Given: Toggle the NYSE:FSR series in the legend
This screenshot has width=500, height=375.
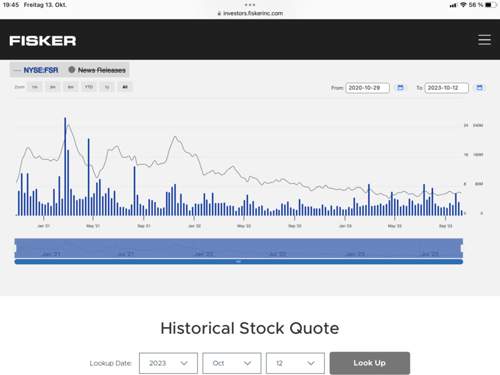Looking at the screenshot, I should coord(36,70).
